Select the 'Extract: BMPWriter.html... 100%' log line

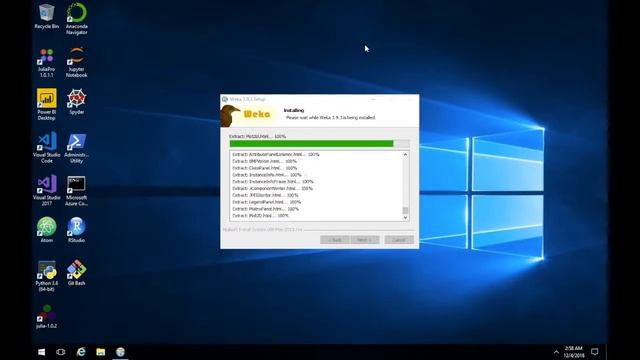pyautogui.click(x=264, y=161)
